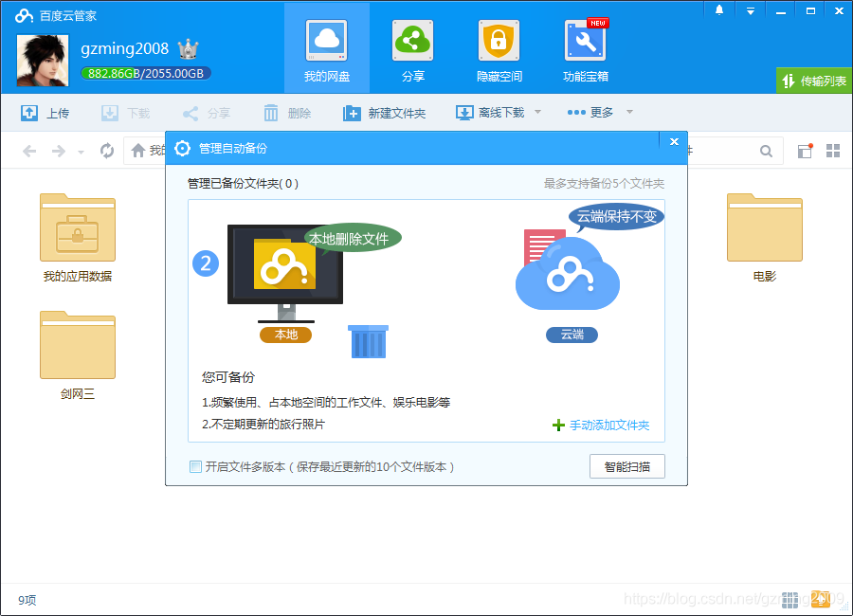Click the 分享 toolbar button

(207, 113)
